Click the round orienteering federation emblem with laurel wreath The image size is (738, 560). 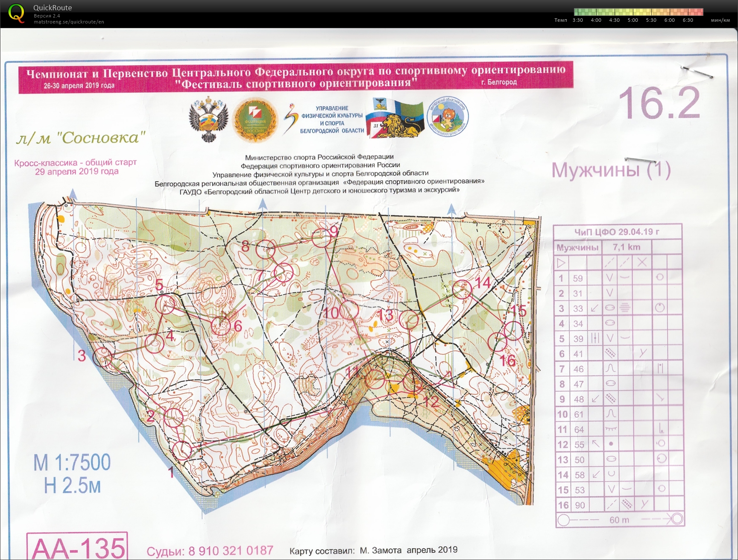point(255,120)
